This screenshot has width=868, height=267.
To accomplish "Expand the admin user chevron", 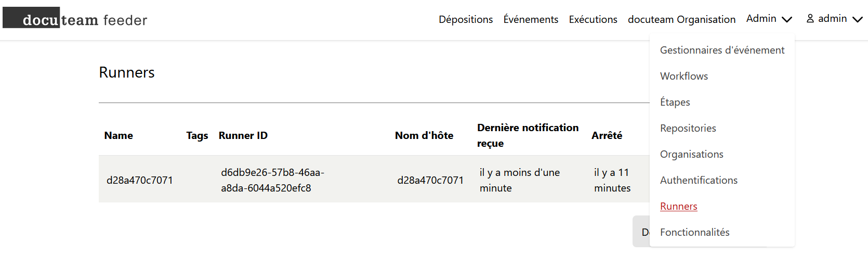I will tap(858, 19).
